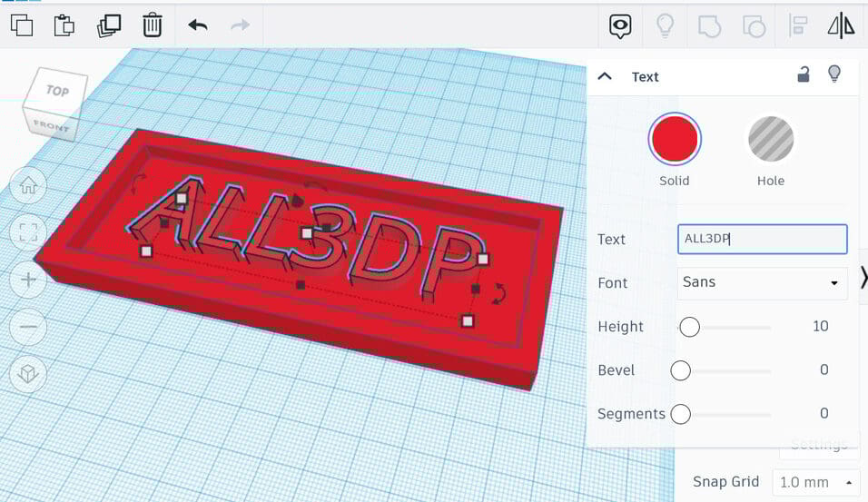Click the Paste clipboard icon

pyautogui.click(x=64, y=25)
